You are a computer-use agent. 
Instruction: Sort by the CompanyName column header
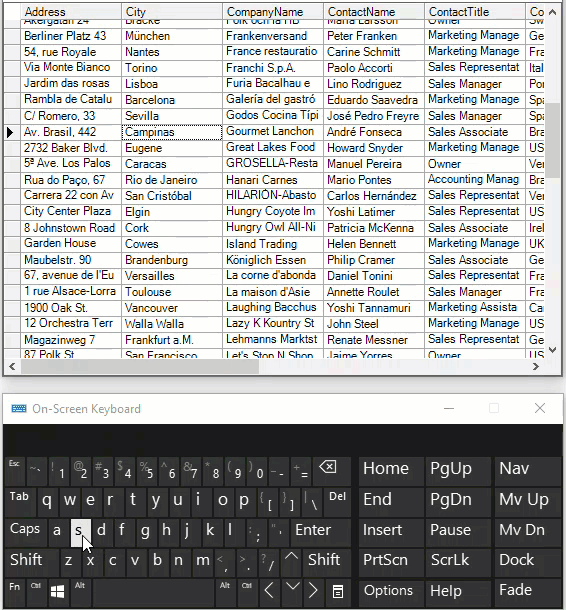[273, 12]
